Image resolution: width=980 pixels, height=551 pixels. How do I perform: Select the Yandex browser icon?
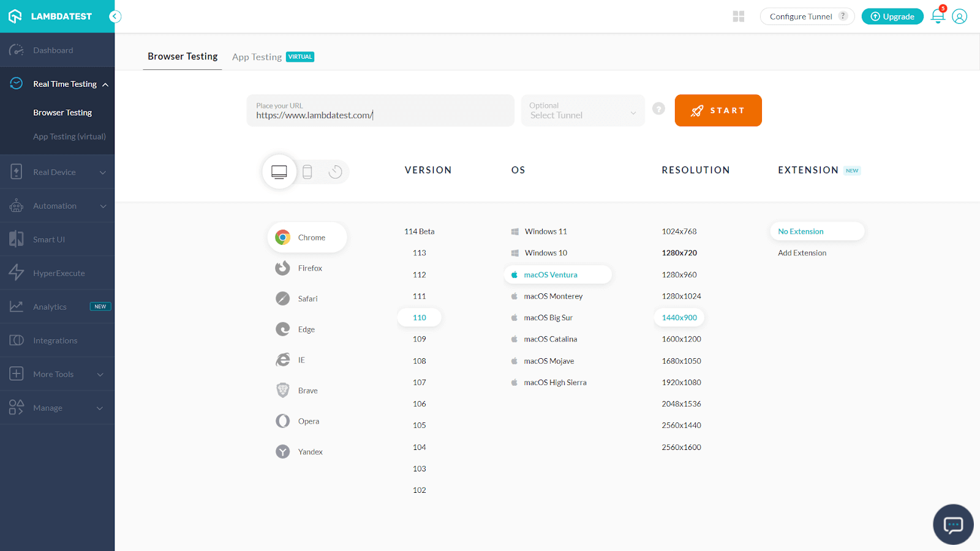pos(282,451)
